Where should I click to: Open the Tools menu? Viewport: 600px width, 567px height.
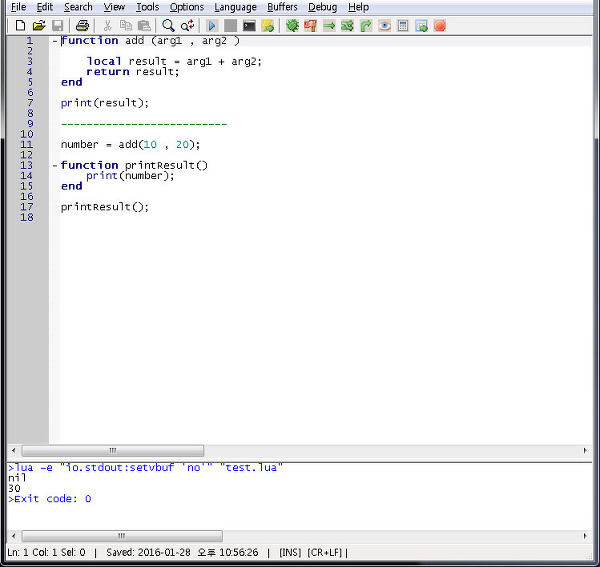coord(147,7)
